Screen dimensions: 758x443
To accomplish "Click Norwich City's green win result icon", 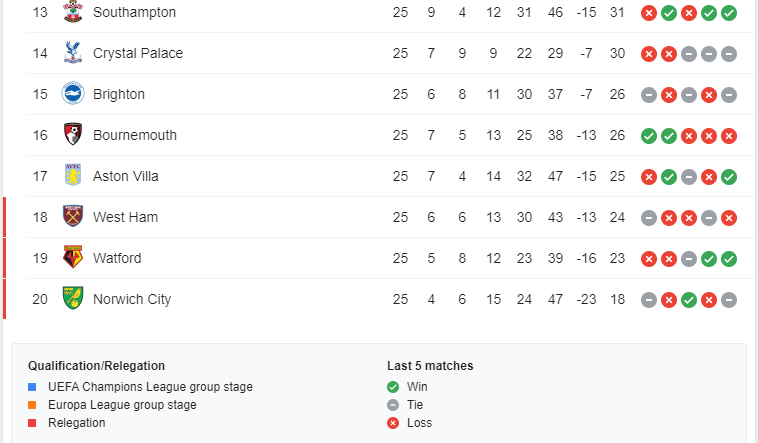I will [689, 299].
